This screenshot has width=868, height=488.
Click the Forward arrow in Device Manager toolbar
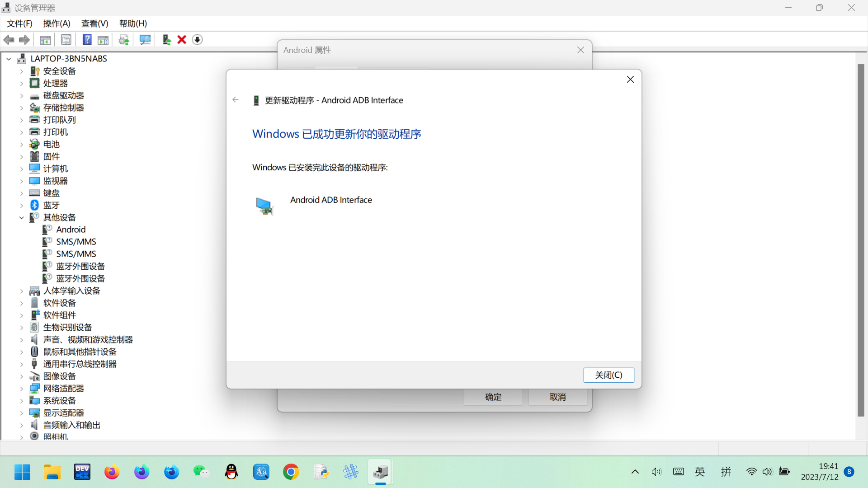[x=24, y=40]
